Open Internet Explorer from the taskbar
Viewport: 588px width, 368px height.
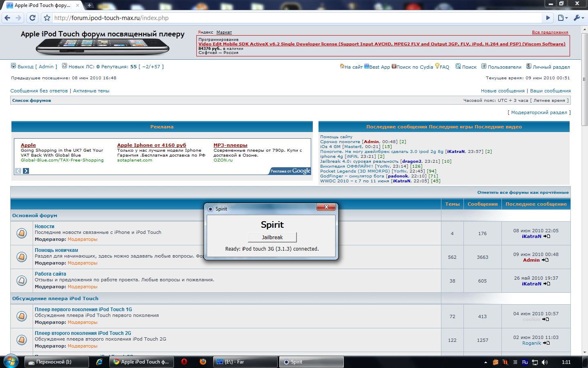[x=99, y=362]
